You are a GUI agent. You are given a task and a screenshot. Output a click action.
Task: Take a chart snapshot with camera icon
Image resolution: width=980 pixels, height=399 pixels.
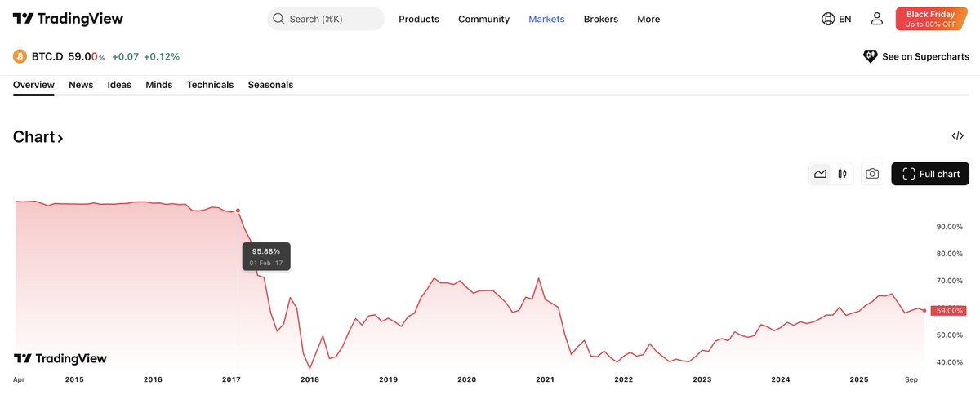872,174
